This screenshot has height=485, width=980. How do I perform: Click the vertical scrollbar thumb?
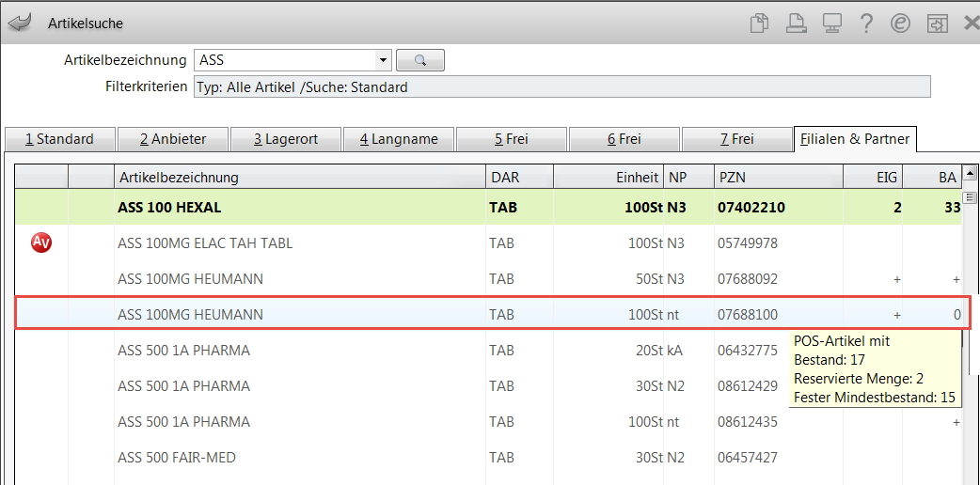pos(970,197)
